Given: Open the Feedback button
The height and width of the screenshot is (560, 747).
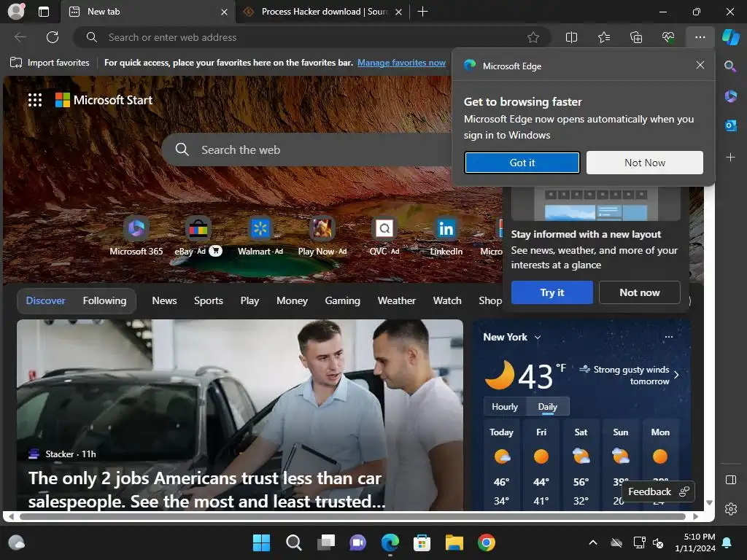Looking at the screenshot, I should click(658, 491).
